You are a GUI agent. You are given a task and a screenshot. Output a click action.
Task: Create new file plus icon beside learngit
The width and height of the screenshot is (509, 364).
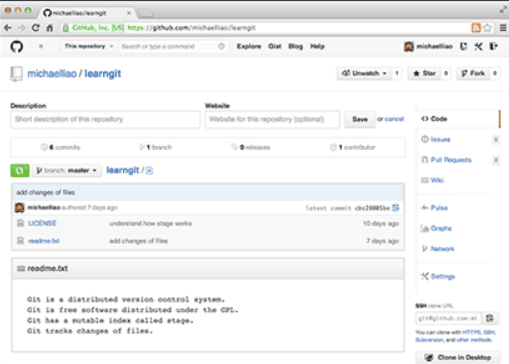pyautogui.click(x=149, y=171)
